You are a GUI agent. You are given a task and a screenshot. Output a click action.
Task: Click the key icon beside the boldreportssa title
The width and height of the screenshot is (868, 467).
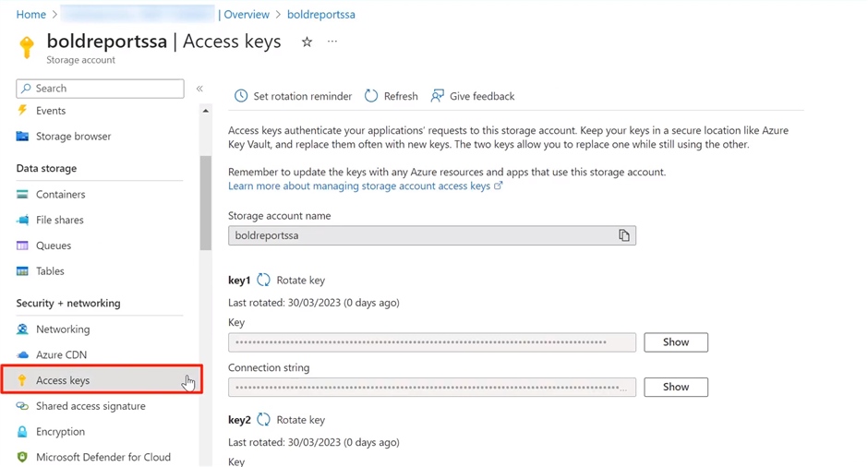coord(26,47)
